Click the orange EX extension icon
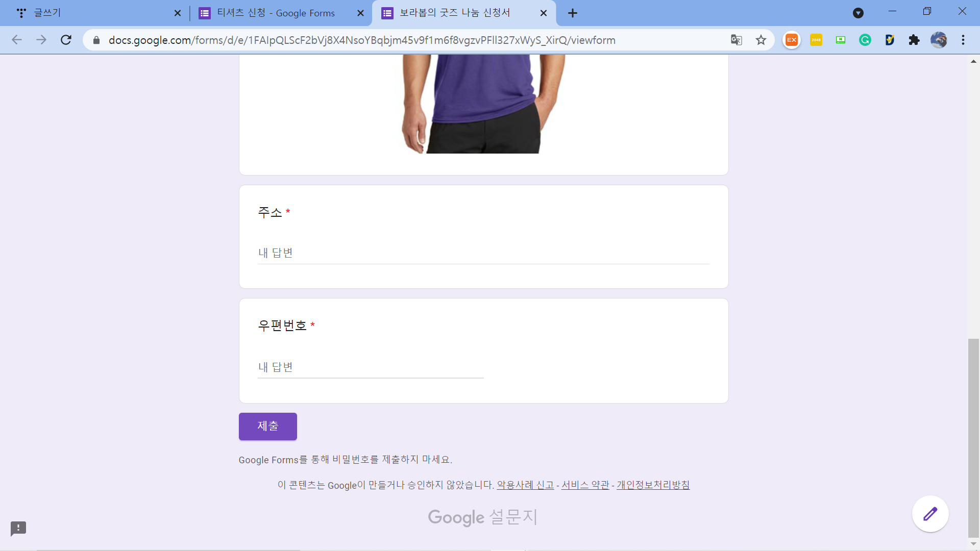The width and height of the screenshot is (980, 551). pos(792,40)
